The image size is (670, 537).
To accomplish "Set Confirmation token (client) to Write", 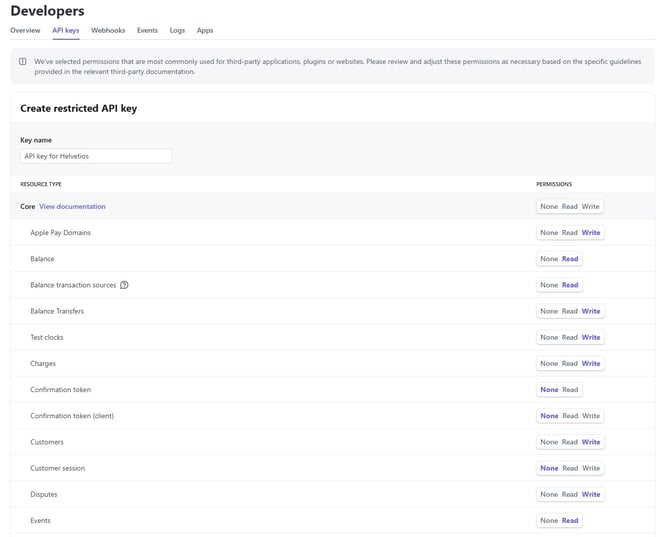I will click(x=591, y=416).
